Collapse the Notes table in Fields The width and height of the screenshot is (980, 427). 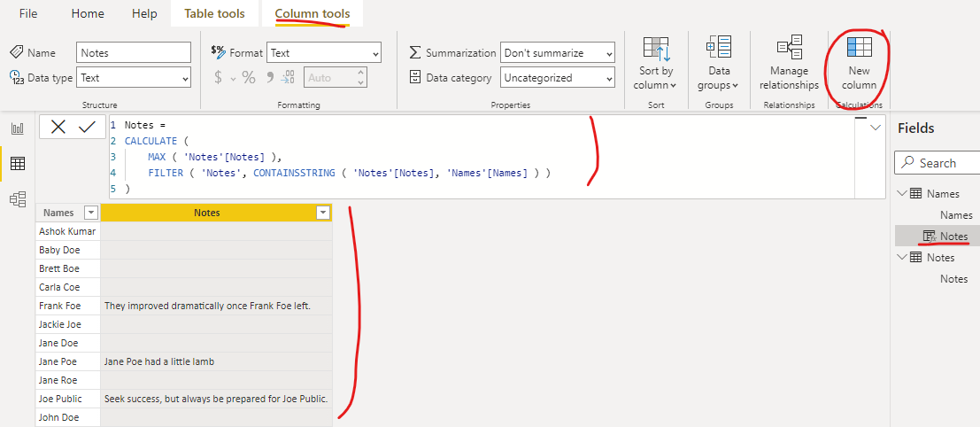[902, 258]
